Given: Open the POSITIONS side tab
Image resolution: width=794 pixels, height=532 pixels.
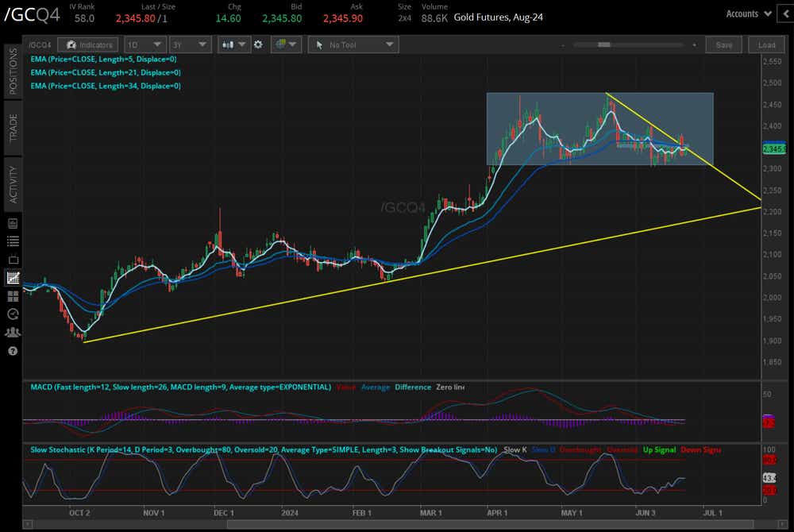Looking at the screenshot, I should 13,71.
